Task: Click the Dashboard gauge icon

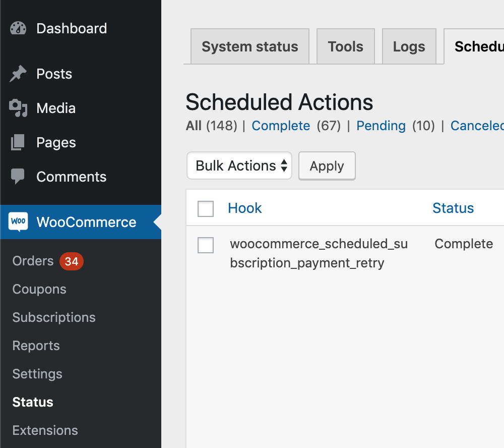Action: [x=18, y=28]
